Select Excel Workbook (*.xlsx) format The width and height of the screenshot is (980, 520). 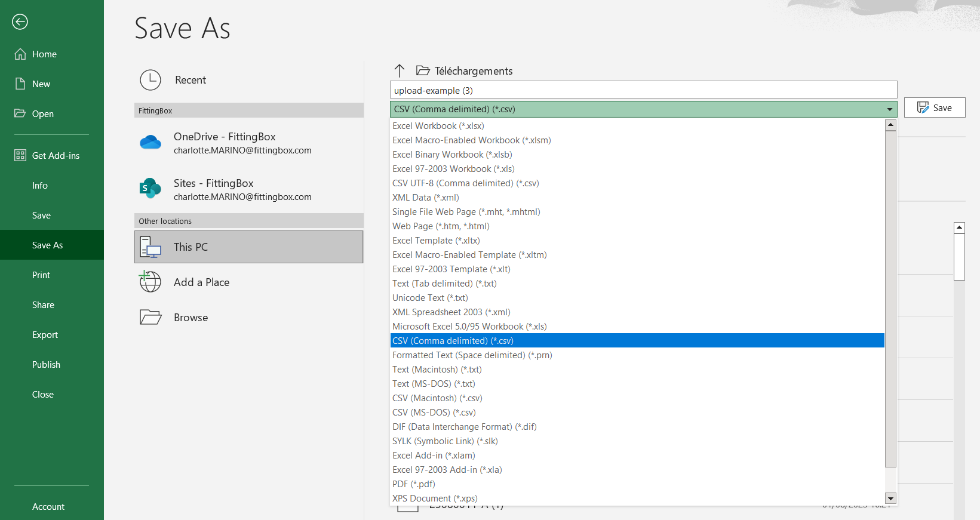(438, 126)
